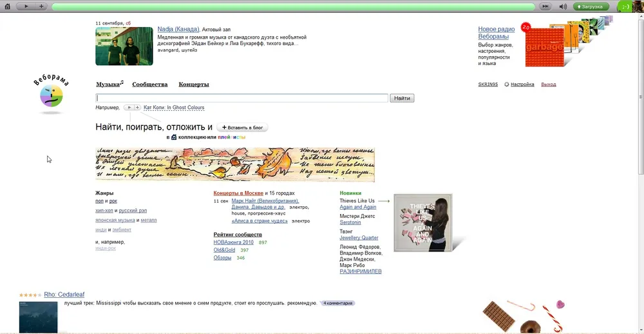Open Марк Найт (Великобритания) concert link
The width and height of the screenshot is (644, 334).
tap(265, 201)
